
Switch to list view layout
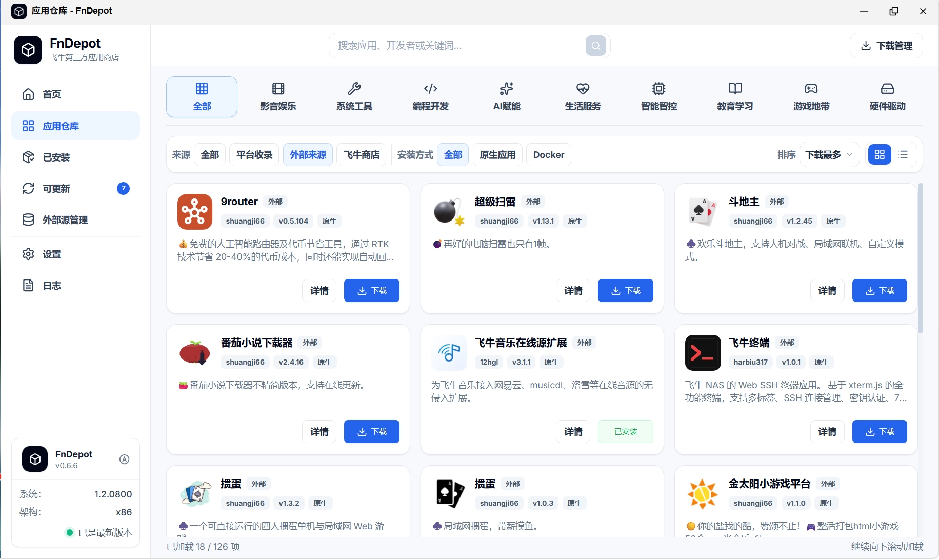[x=903, y=154]
